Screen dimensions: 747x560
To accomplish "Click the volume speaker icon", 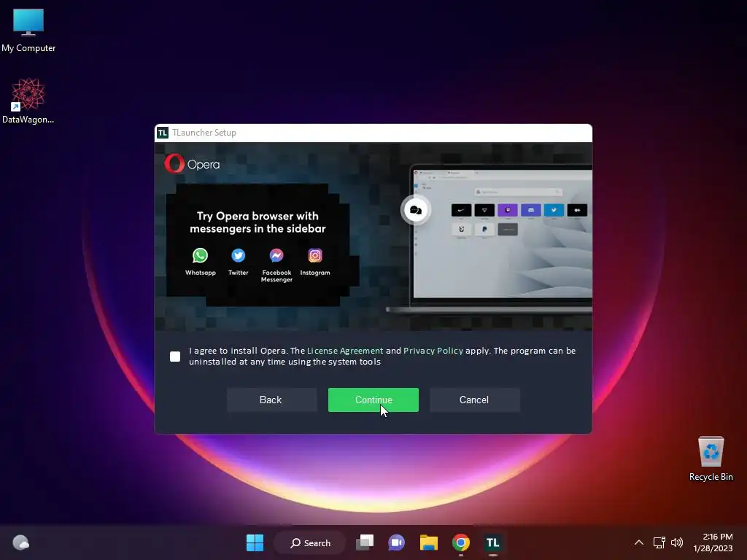I will tap(676, 542).
